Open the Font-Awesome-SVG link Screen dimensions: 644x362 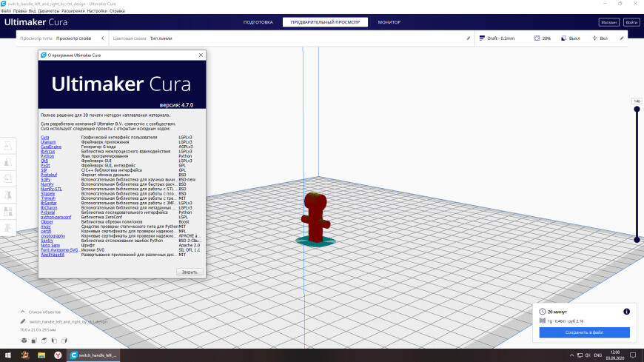pos(59,249)
